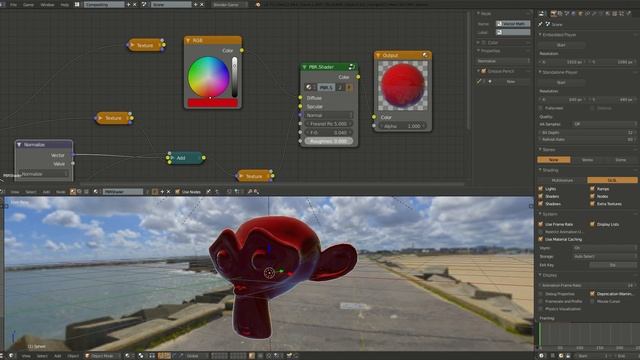Click the Embedded Player Start button
The image size is (640, 360).
[561, 45]
